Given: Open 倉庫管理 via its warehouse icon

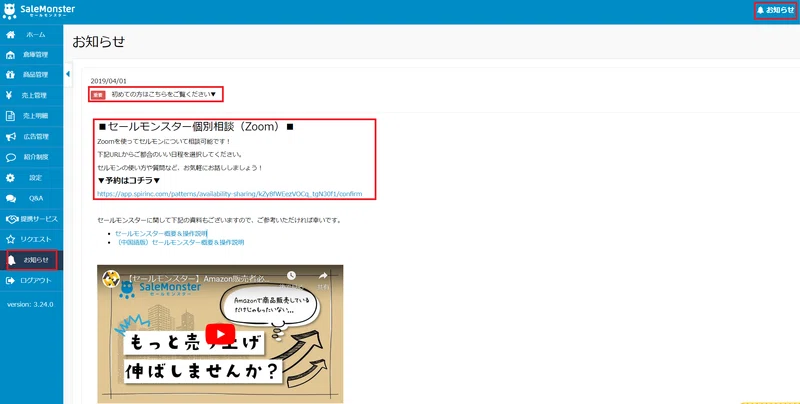Looking at the screenshot, I should pos(10,55).
